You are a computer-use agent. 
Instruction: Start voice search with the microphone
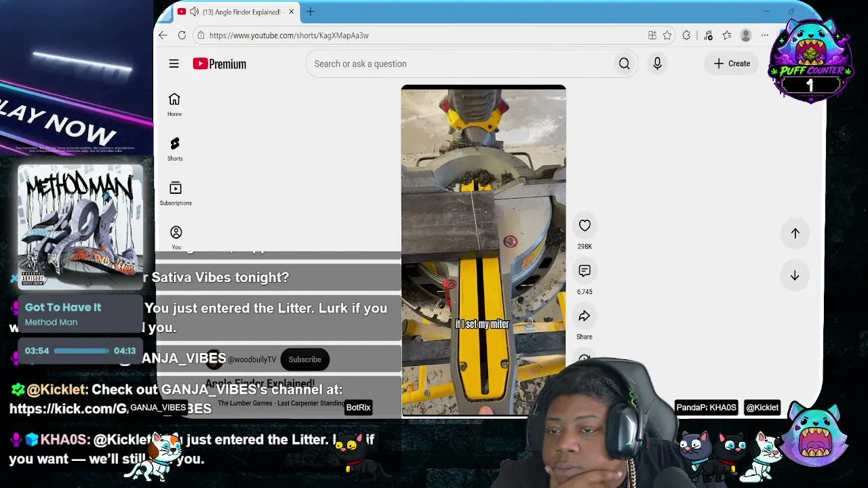pos(657,64)
